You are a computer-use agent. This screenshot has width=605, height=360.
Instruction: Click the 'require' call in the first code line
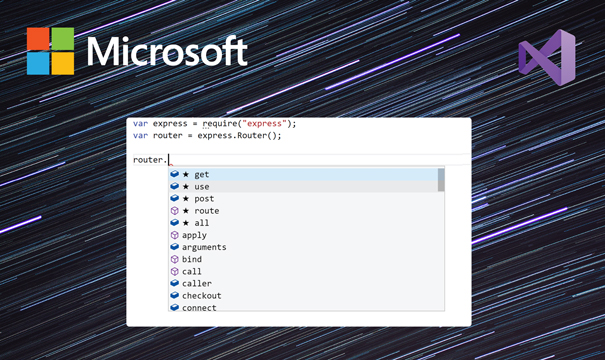point(220,124)
